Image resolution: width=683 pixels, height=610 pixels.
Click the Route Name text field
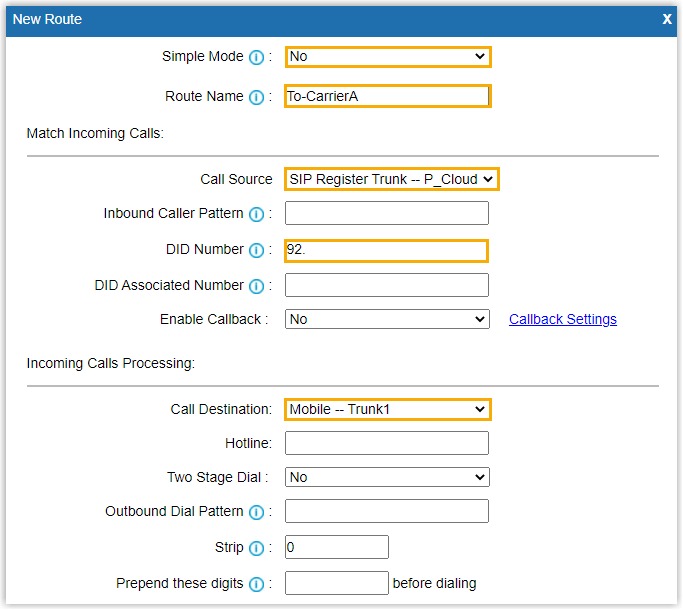coord(387,97)
